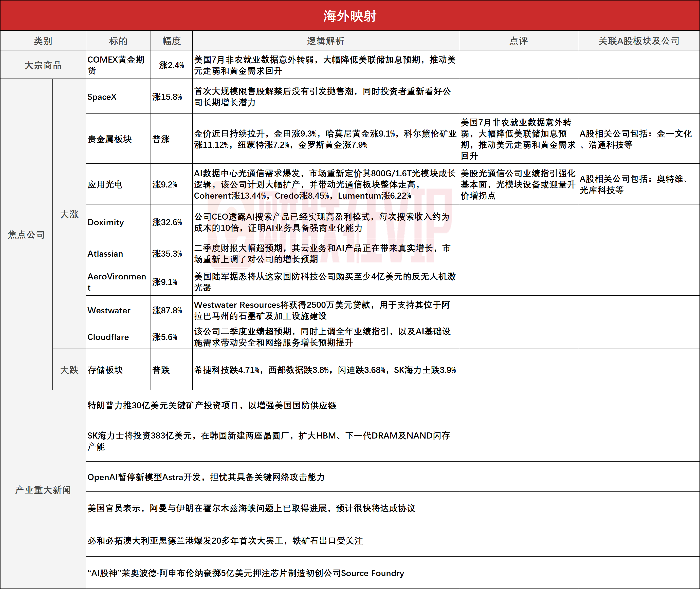Select the Westwater cell in the 标的 column

[x=118, y=310]
